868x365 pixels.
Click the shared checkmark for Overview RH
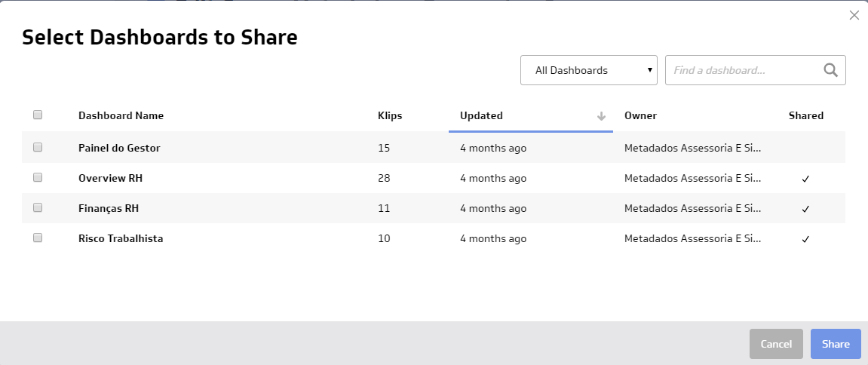(805, 179)
